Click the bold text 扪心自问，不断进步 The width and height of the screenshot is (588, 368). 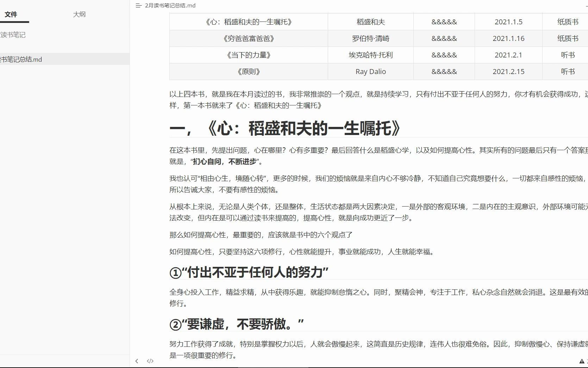[x=225, y=162]
